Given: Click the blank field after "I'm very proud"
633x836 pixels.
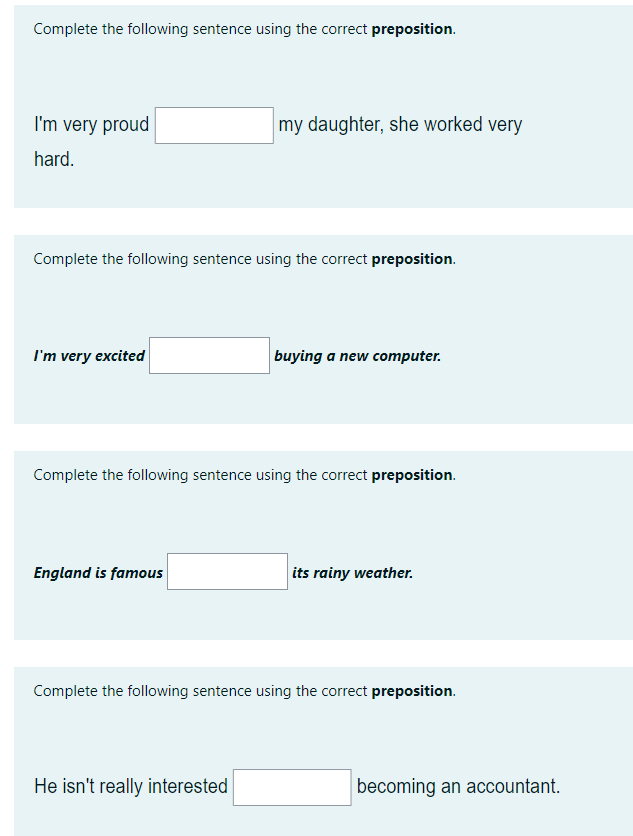Looking at the screenshot, I should [214, 125].
